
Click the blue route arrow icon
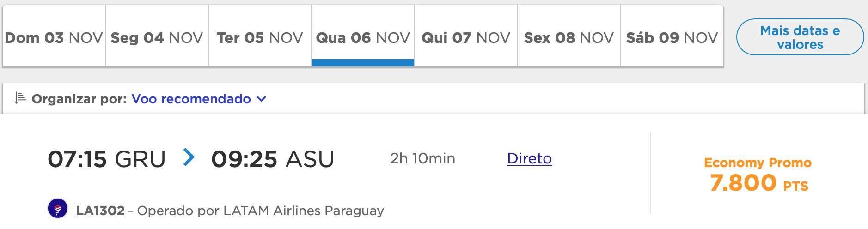point(189,157)
